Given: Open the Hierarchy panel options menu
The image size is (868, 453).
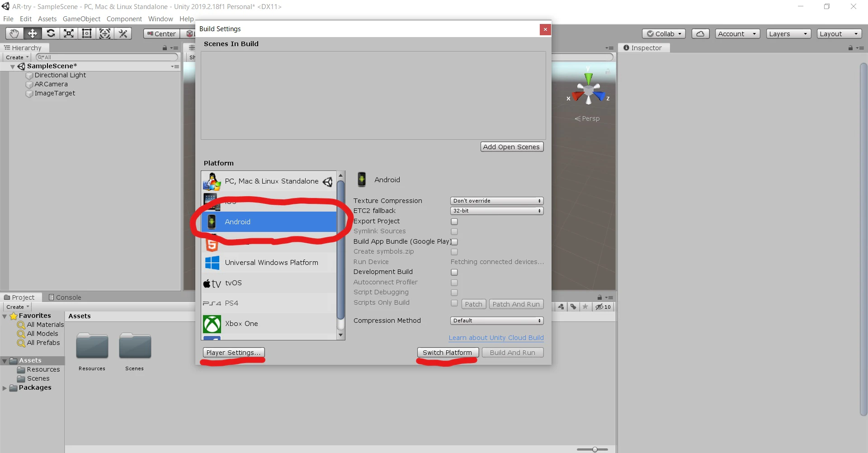Looking at the screenshot, I should point(175,48).
